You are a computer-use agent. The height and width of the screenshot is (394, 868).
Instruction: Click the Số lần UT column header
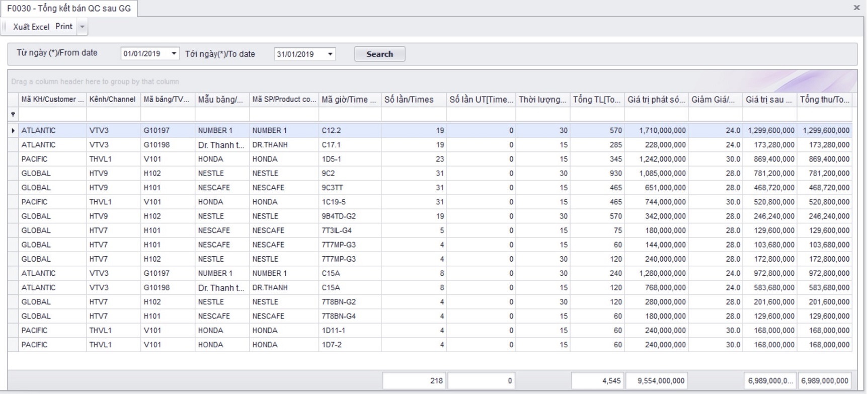pos(481,100)
